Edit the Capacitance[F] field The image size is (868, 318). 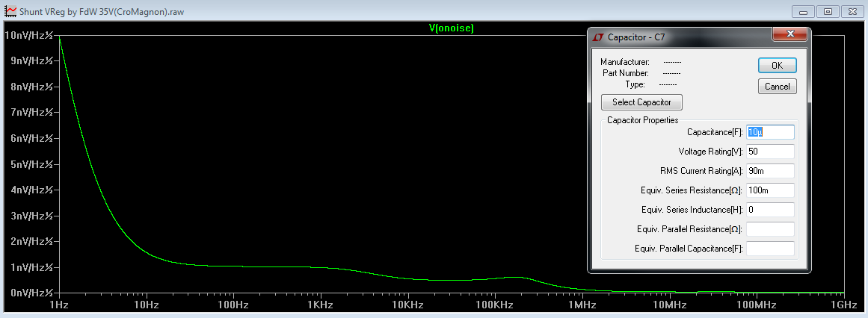(x=770, y=132)
